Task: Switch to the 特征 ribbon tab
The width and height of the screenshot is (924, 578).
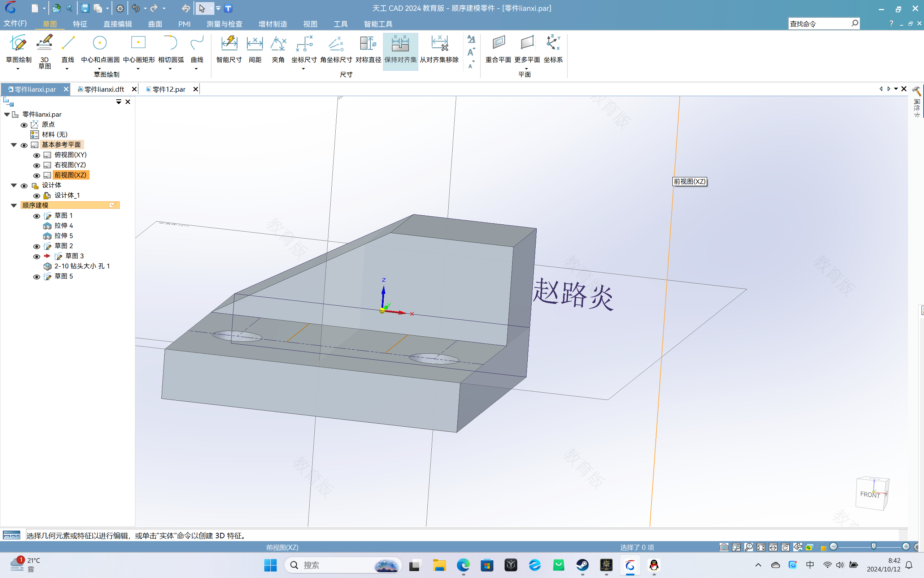Action: (x=80, y=24)
